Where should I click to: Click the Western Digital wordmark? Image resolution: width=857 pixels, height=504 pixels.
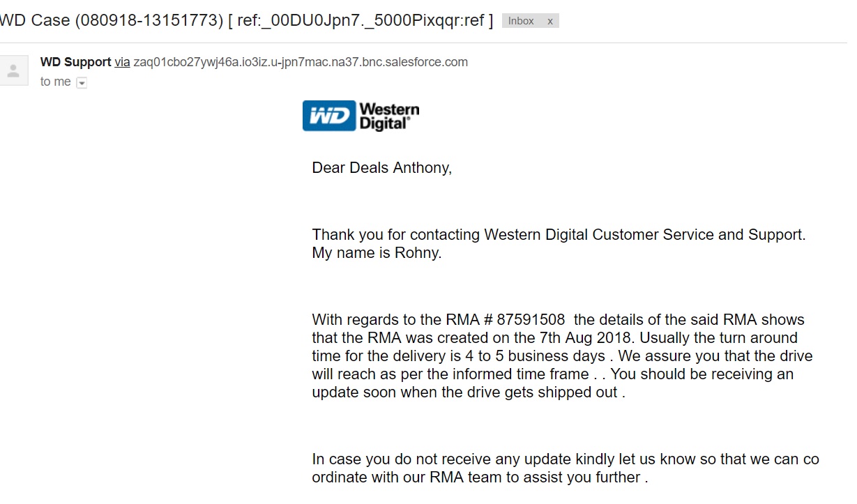(389, 116)
